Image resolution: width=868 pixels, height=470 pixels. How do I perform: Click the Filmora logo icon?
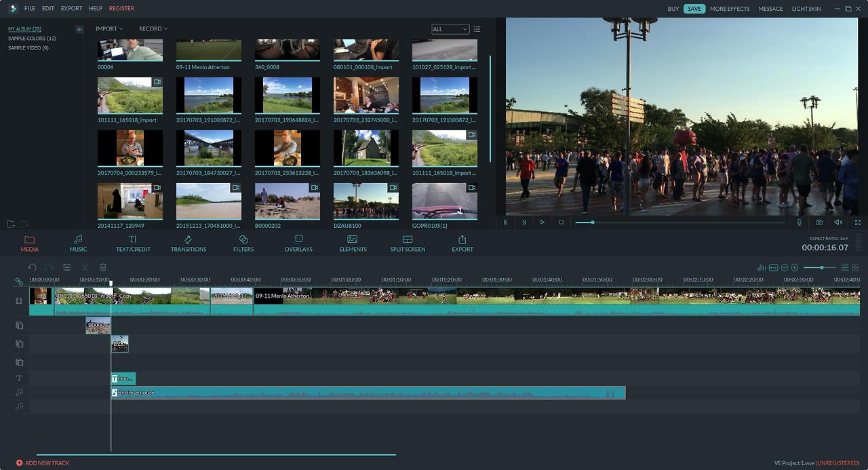[x=12, y=8]
